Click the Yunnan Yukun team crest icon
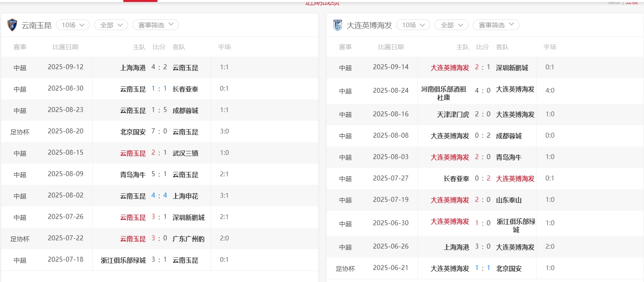This screenshot has width=644, height=282. click(12, 25)
